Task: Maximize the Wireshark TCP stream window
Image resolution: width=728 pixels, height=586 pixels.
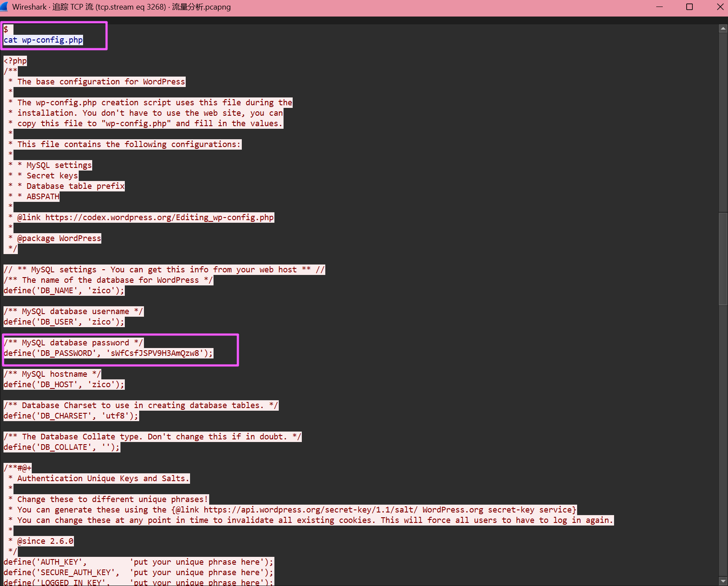Action: click(689, 7)
